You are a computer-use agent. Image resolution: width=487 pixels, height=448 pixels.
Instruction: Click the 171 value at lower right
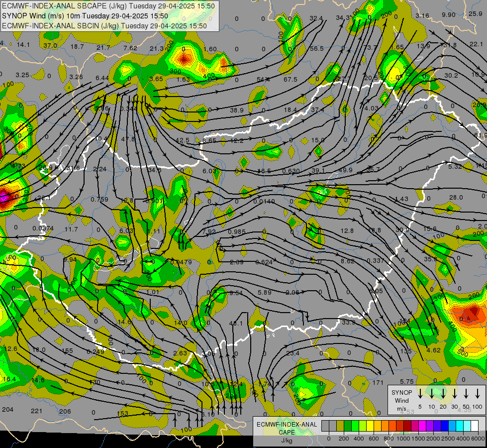378,383
